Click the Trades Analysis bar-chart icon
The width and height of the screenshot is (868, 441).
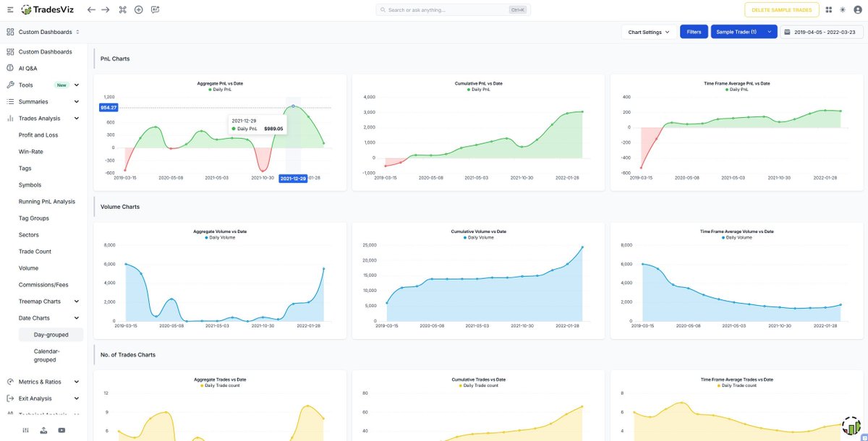point(10,119)
